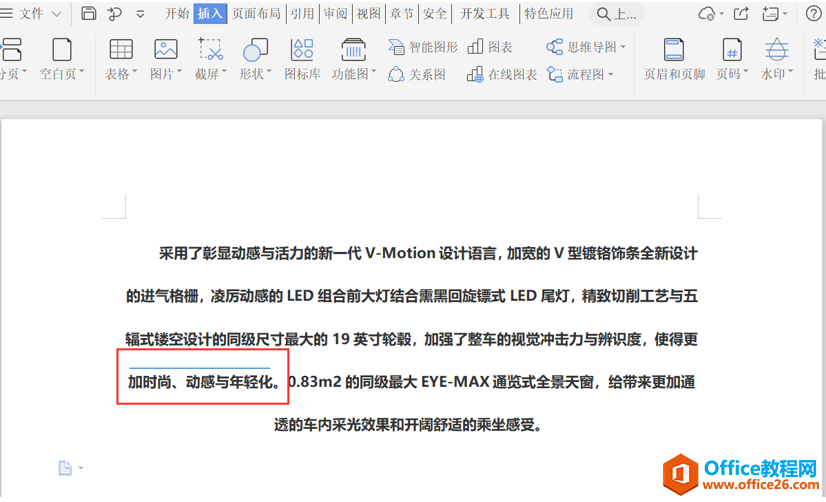Switch to the 开发工具 tab
This screenshot has width=826, height=502.
pyautogui.click(x=485, y=14)
